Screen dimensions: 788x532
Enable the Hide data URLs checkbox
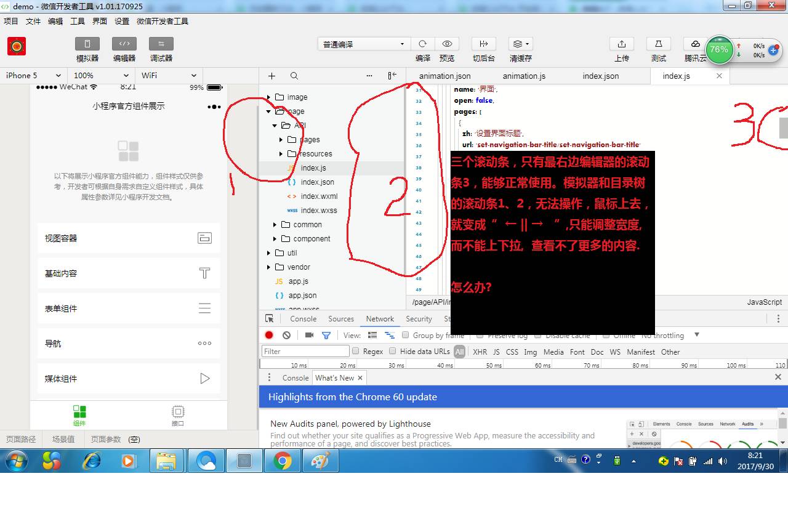click(x=392, y=351)
